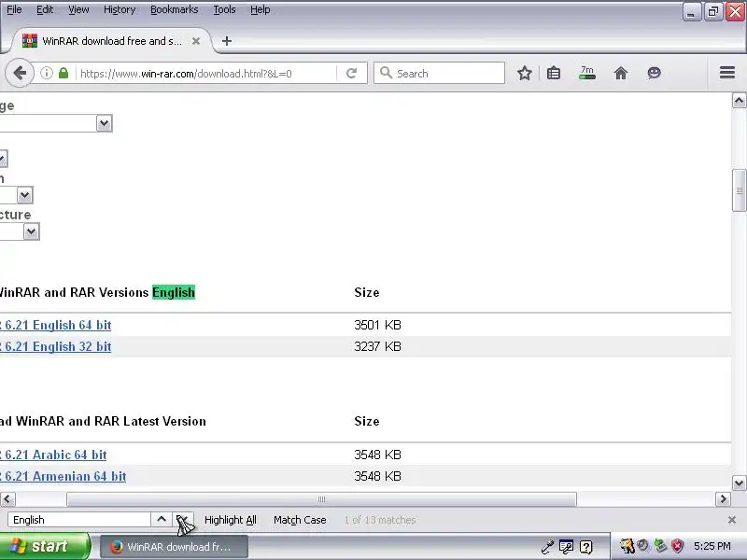Click the vertical scrollbar thumb
The height and width of the screenshot is (560, 747).
(x=739, y=190)
